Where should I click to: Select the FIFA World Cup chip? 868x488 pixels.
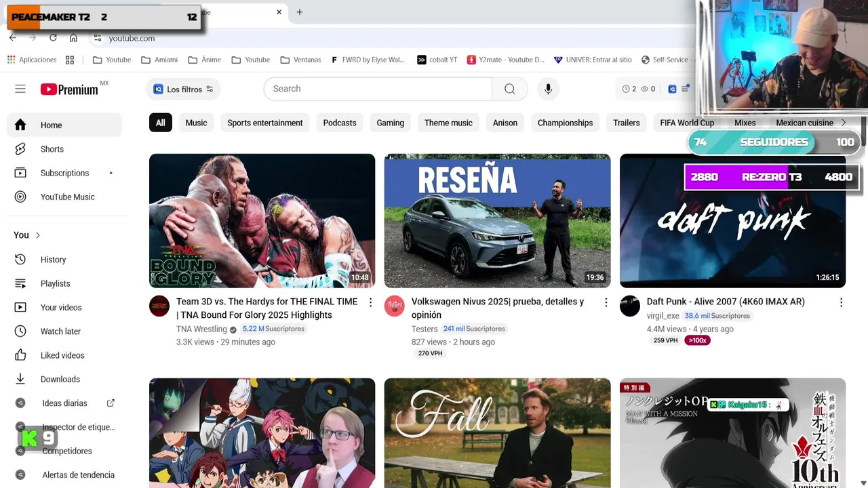coord(687,123)
